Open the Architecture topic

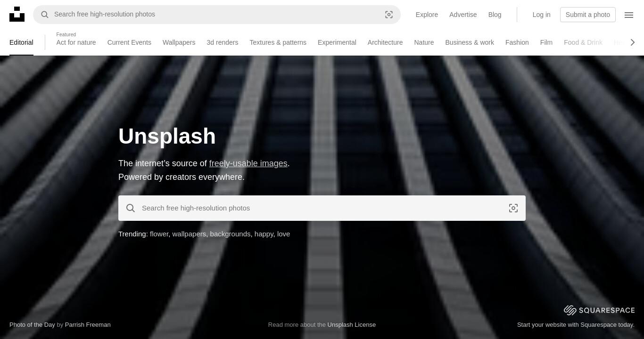(385, 42)
